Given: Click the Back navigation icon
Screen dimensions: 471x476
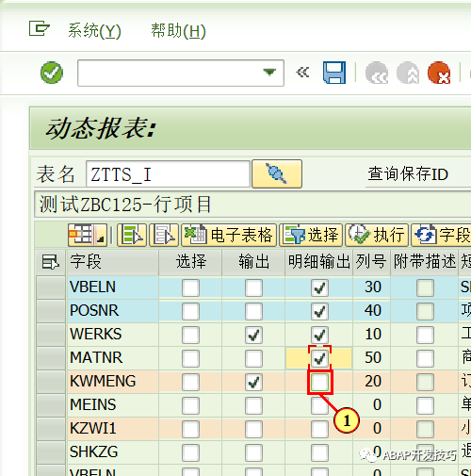Looking at the screenshot, I should pyautogui.click(x=377, y=73).
